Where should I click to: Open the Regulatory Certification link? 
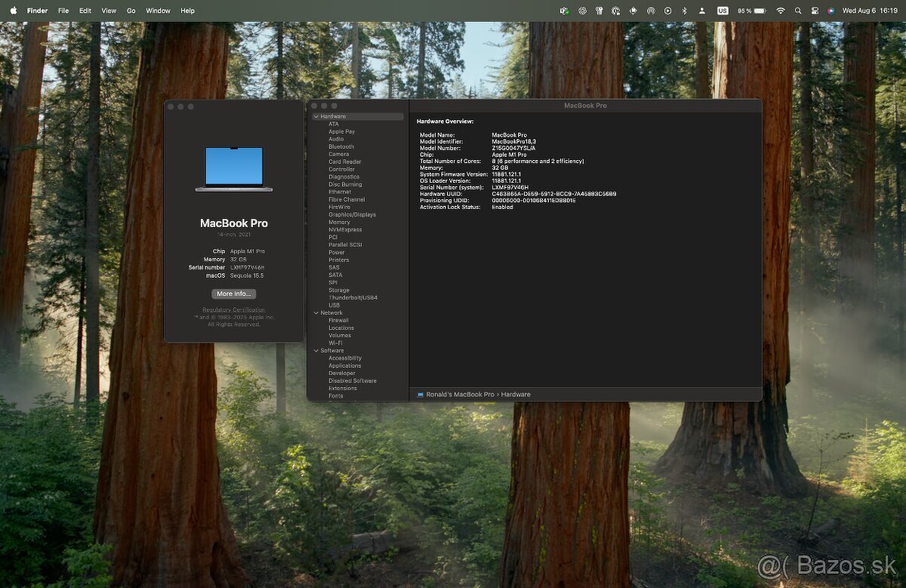pos(233,309)
